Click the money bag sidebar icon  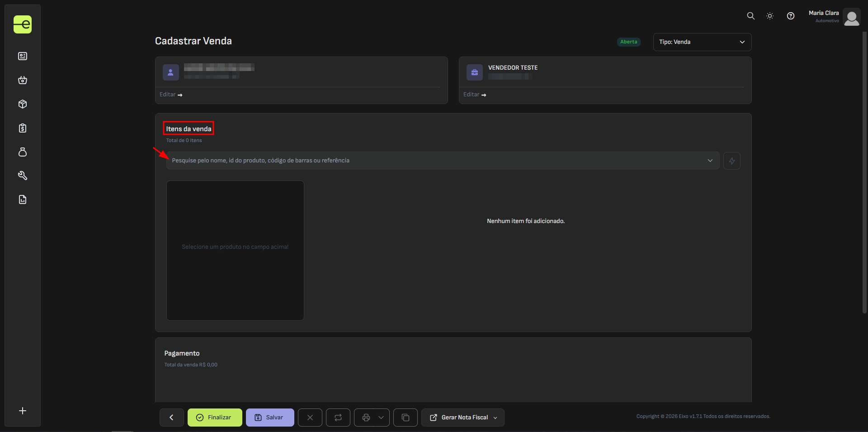[23, 152]
